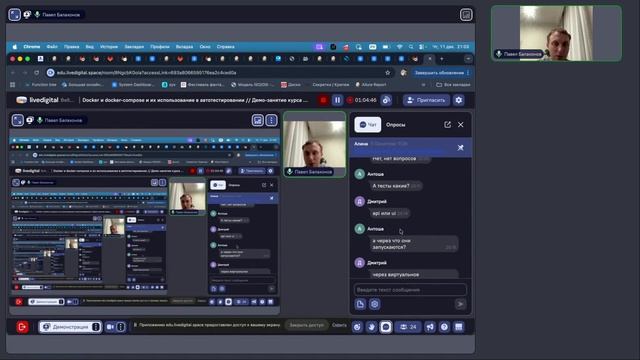Image resolution: width=640 pixels, height=360 pixels.
Task: Click the message 'Нет, нет вопросов'
Action: (x=400, y=158)
